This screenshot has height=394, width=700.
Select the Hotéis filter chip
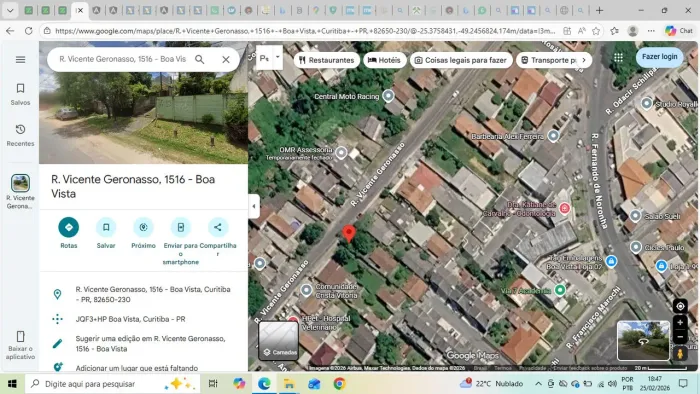(385, 60)
